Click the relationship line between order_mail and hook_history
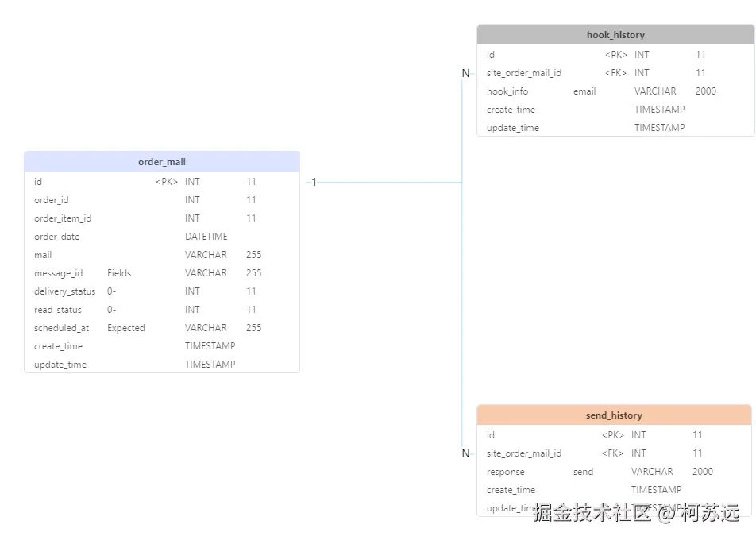This screenshot has width=756, height=540. tap(389, 182)
